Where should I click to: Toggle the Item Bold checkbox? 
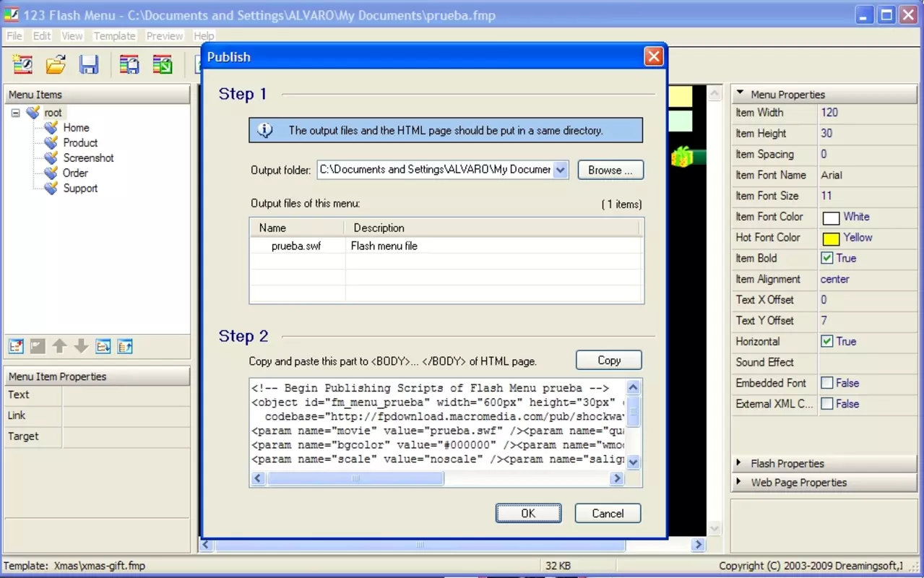point(827,258)
